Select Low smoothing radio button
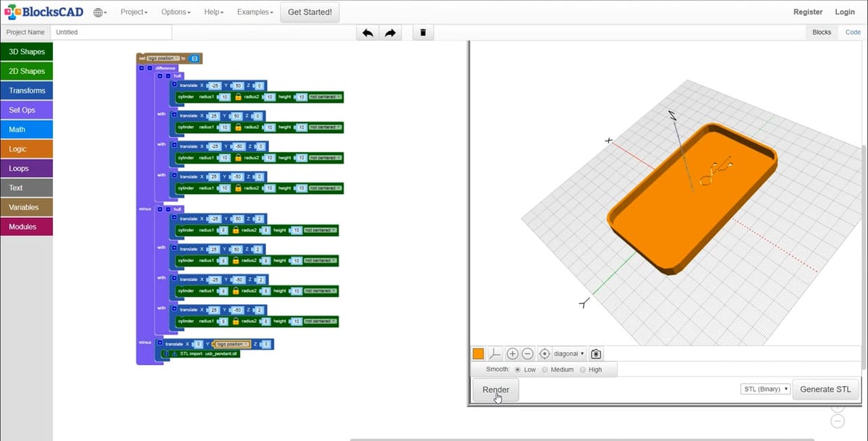Image resolution: width=868 pixels, height=441 pixels. (517, 369)
